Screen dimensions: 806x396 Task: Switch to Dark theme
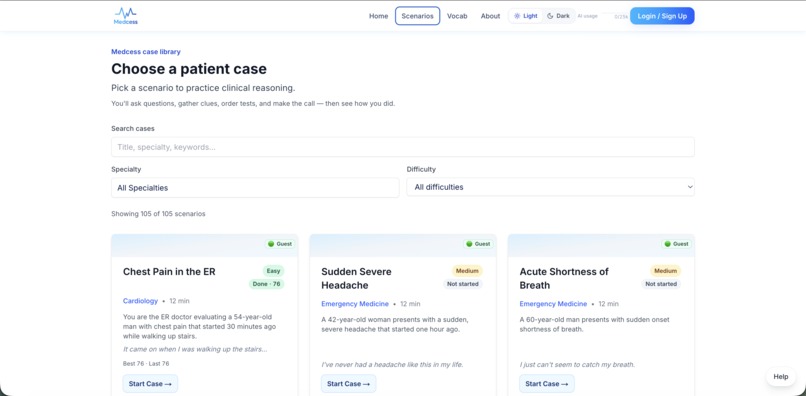[558, 16]
